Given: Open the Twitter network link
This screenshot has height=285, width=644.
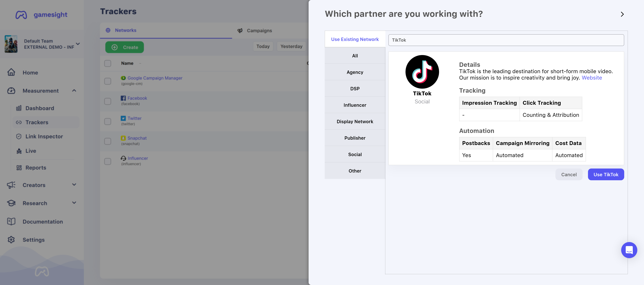Looking at the screenshot, I should point(135,118).
